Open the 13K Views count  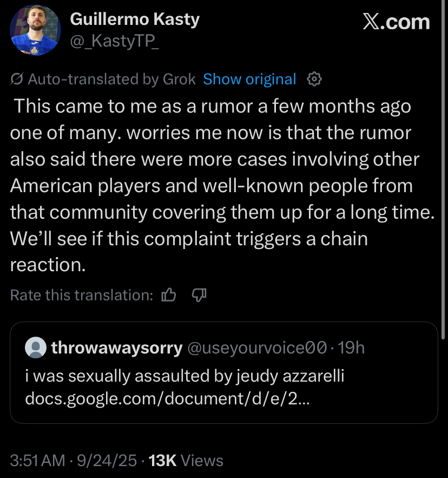coord(186,461)
